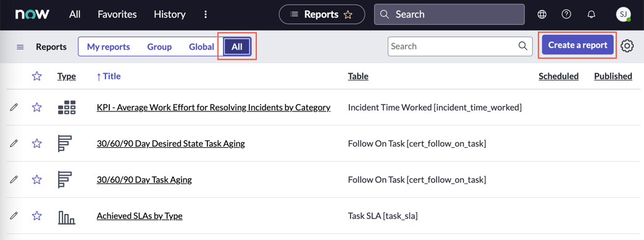Click the bar chart icon for Achieved SLAs
Image resolution: width=644 pixels, height=240 pixels.
pyautogui.click(x=67, y=217)
